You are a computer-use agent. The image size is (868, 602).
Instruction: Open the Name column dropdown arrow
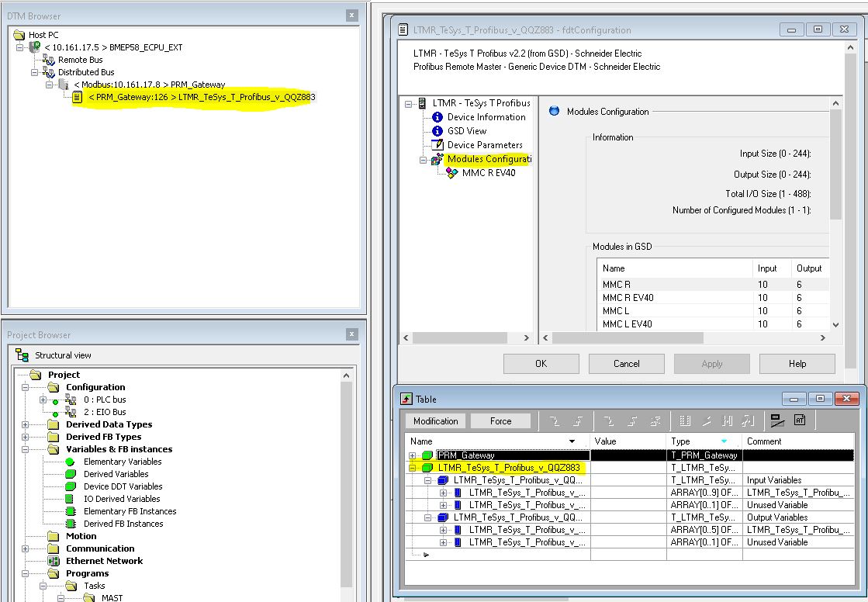point(572,441)
